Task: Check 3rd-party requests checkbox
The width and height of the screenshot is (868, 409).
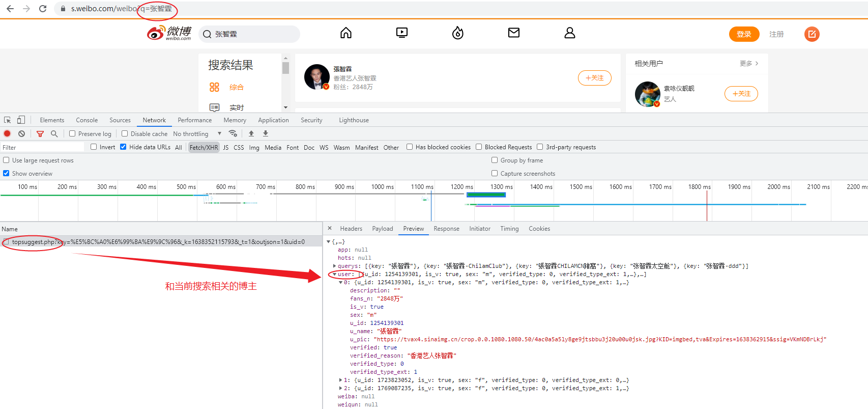Action: click(540, 147)
